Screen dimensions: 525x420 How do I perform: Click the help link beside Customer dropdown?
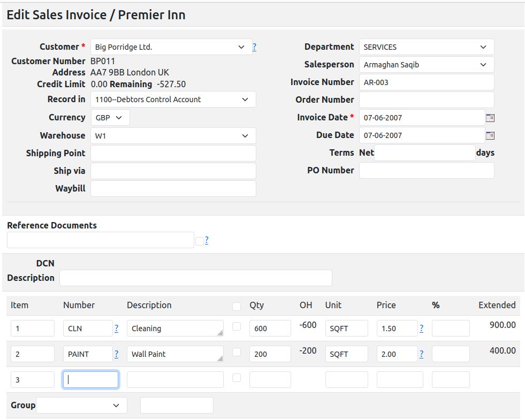[x=254, y=47]
